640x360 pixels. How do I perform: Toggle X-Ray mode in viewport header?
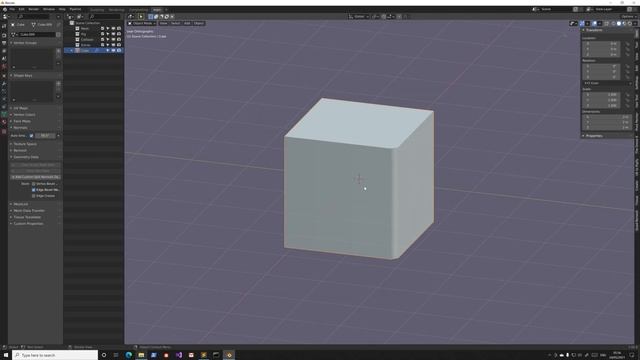click(606, 24)
